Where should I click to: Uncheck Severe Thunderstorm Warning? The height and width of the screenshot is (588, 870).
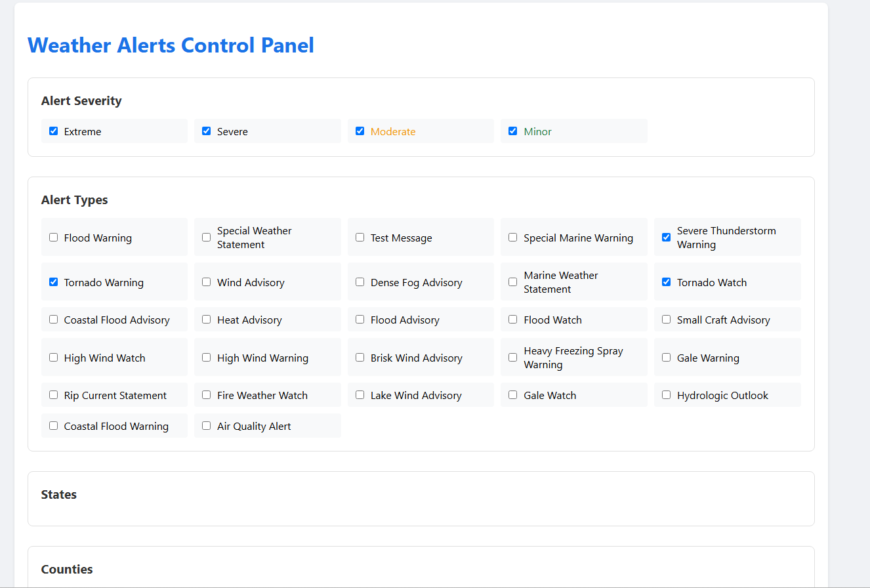[x=667, y=238]
